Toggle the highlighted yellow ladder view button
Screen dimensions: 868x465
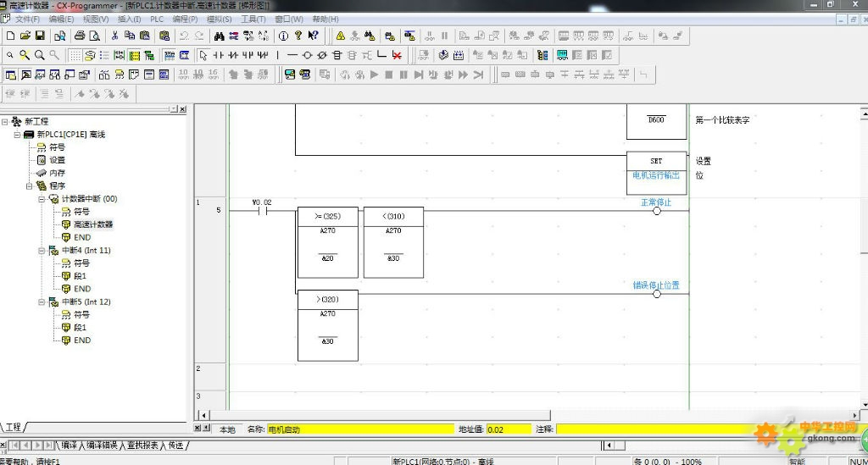coord(135,55)
